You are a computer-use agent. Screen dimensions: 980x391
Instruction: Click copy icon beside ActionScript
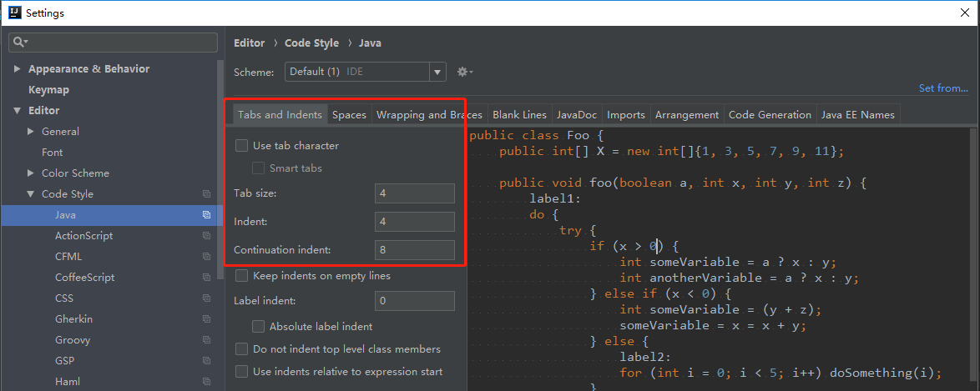click(x=206, y=236)
